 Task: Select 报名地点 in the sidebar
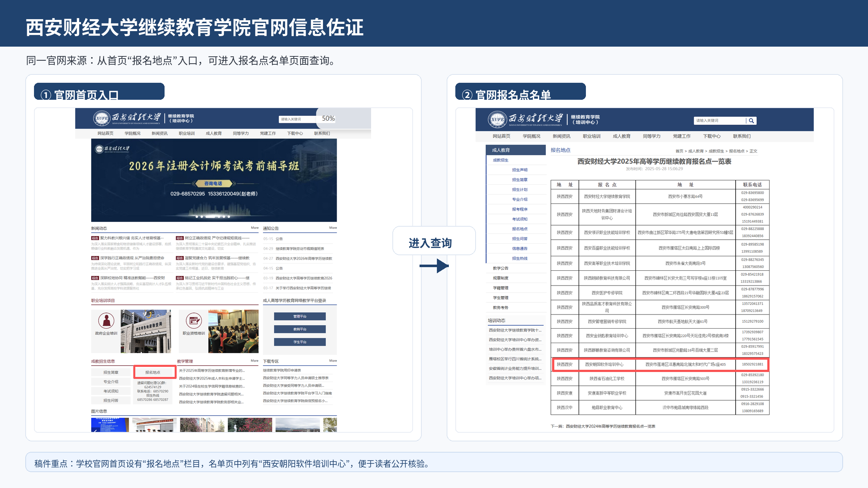(x=520, y=229)
